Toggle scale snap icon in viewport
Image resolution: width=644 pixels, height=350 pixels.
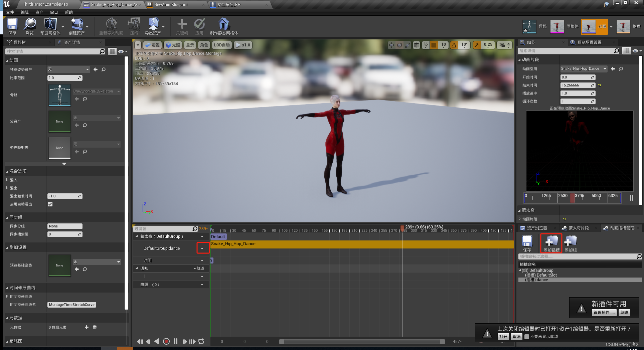pyautogui.click(x=477, y=45)
